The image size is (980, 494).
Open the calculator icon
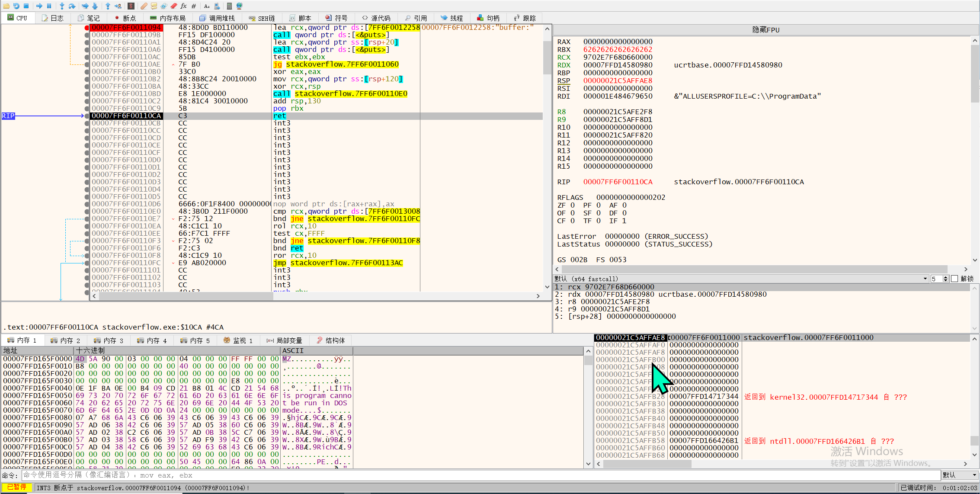coord(229,6)
